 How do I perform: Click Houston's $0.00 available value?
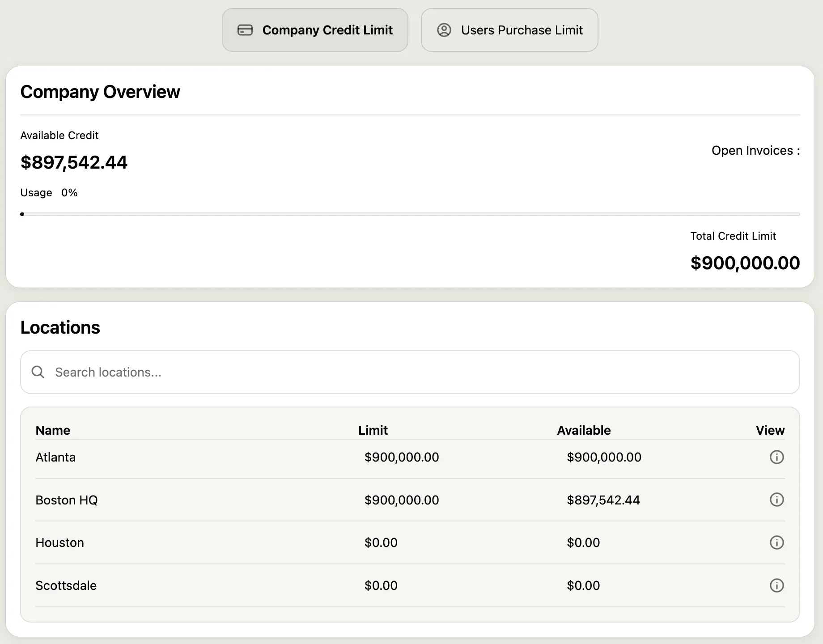pos(583,542)
